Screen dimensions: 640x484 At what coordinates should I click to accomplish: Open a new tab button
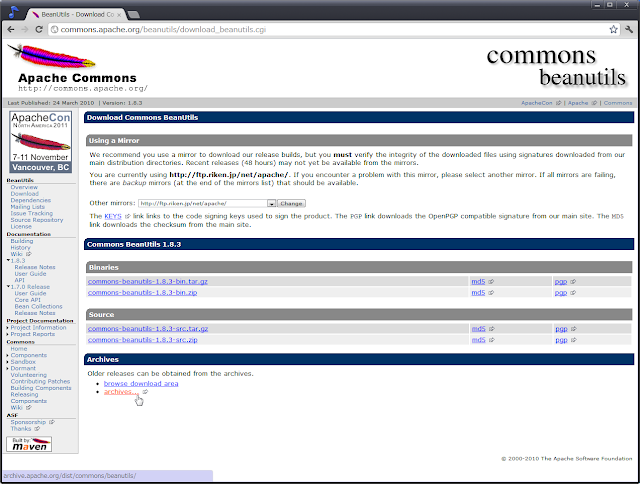(x=133, y=15)
